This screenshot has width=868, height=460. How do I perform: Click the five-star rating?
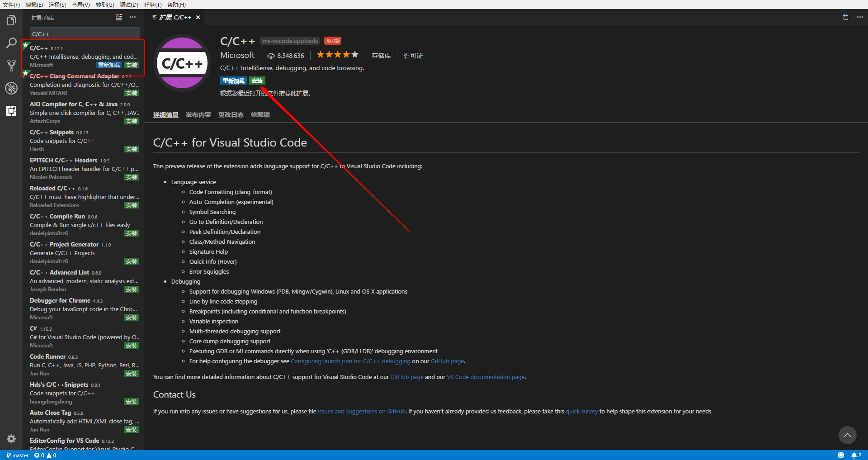coord(337,55)
